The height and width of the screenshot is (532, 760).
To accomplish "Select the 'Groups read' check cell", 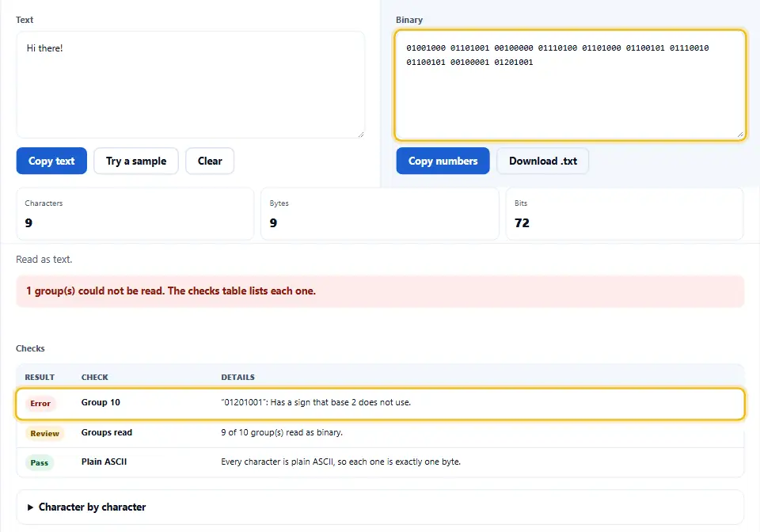I will (x=107, y=432).
